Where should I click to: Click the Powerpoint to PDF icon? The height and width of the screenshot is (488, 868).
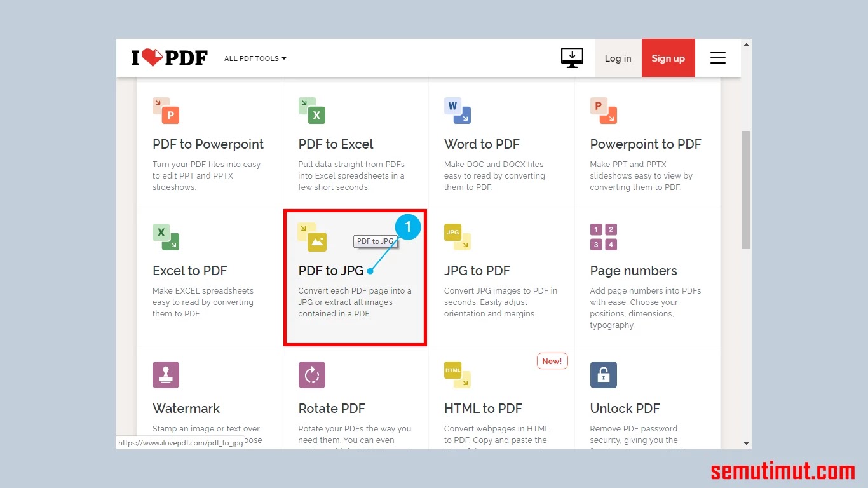coord(604,111)
